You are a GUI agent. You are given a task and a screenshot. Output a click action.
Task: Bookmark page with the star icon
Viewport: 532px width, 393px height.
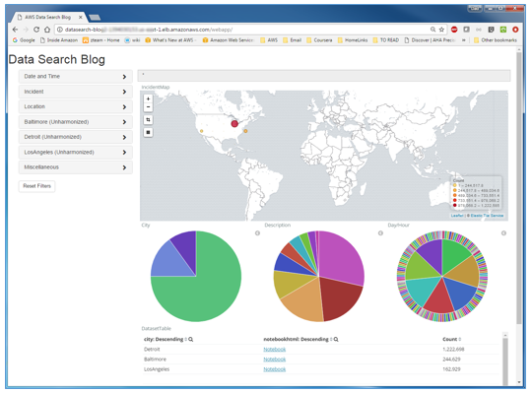coord(441,30)
